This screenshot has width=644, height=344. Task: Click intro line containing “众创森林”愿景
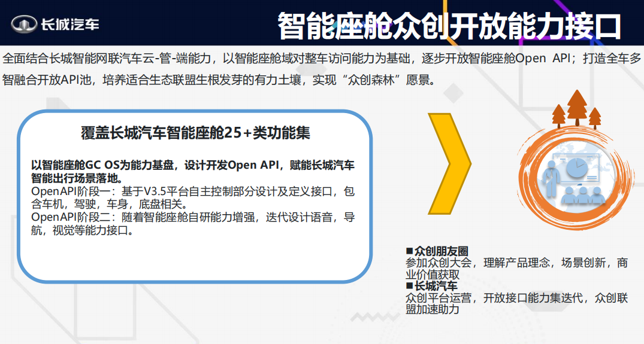(219, 80)
